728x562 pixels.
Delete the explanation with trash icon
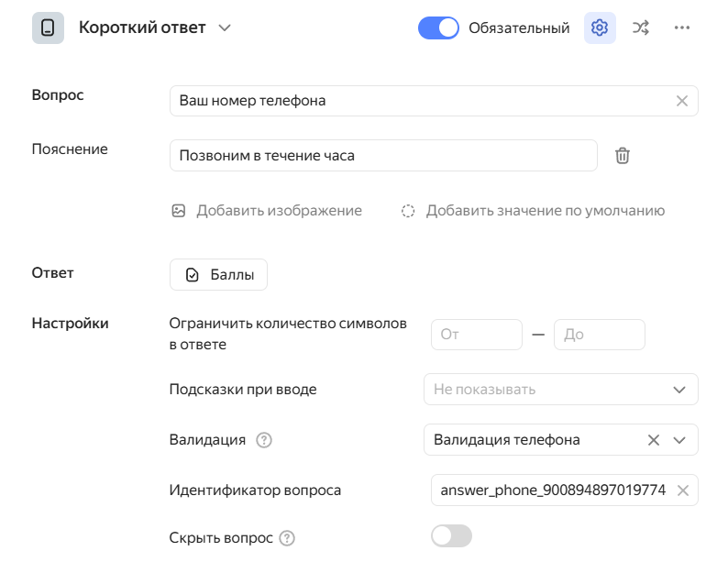point(622,156)
